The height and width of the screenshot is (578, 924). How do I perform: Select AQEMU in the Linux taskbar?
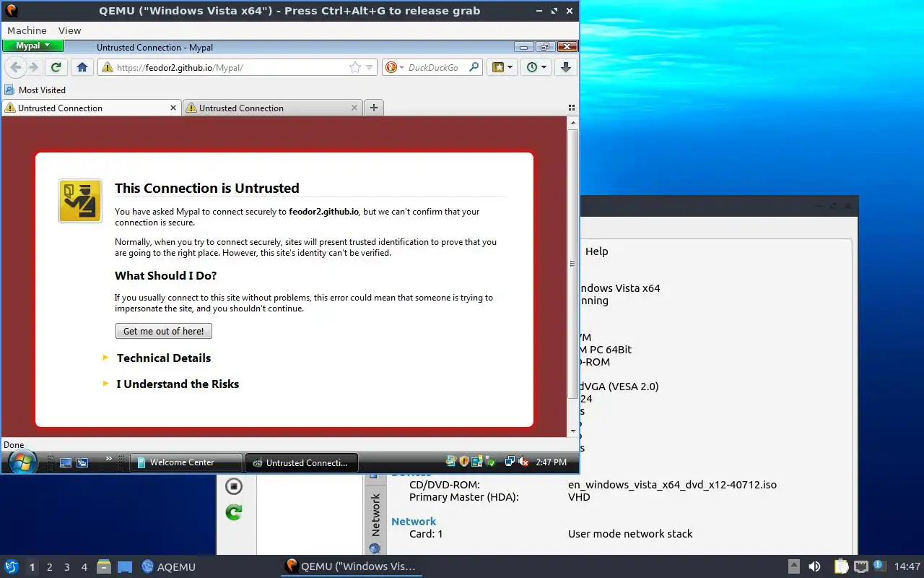169,566
